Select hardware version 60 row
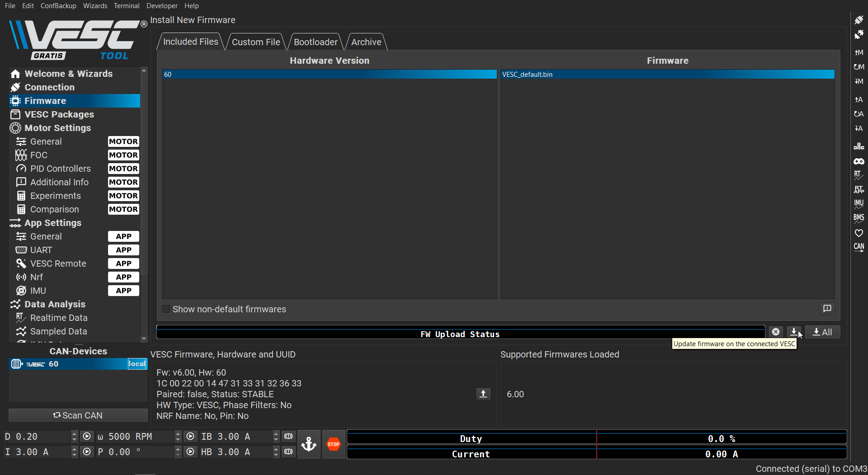 pos(330,74)
